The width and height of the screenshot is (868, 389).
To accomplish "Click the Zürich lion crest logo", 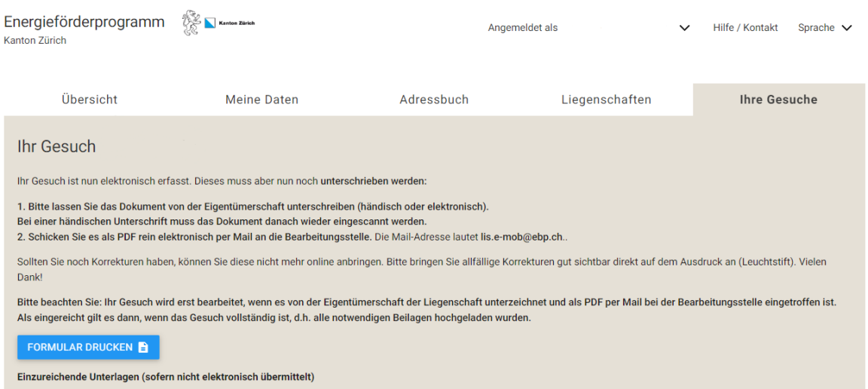I will pyautogui.click(x=191, y=22).
